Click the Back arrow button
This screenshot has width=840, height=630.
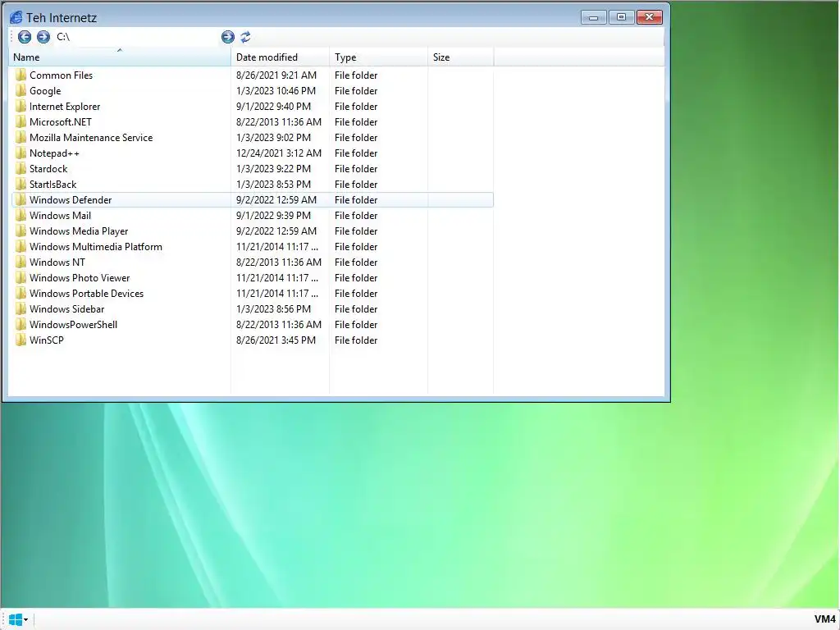[x=25, y=36]
